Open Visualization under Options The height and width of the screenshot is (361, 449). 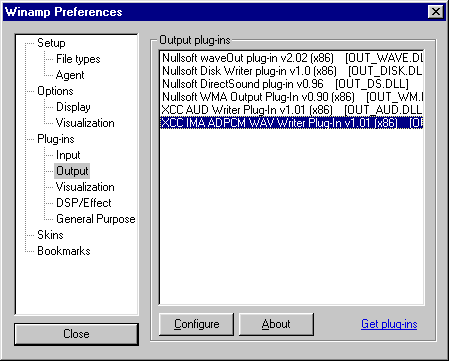click(85, 123)
